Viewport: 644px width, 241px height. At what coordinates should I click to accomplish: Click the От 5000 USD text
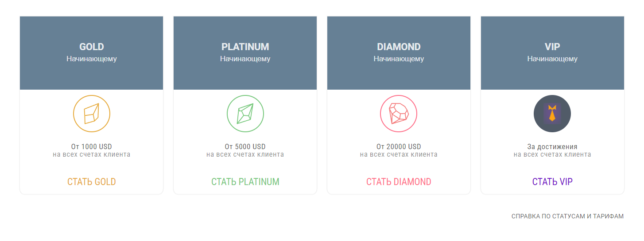pos(245,146)
